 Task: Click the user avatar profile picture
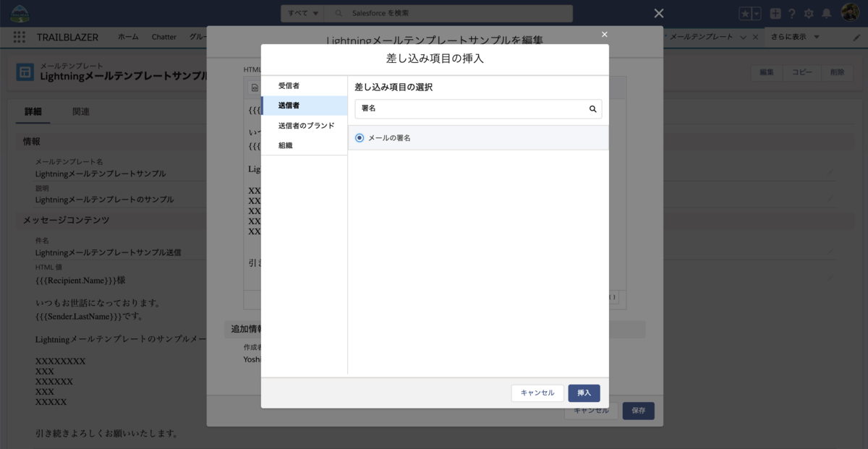coord(850,13)
